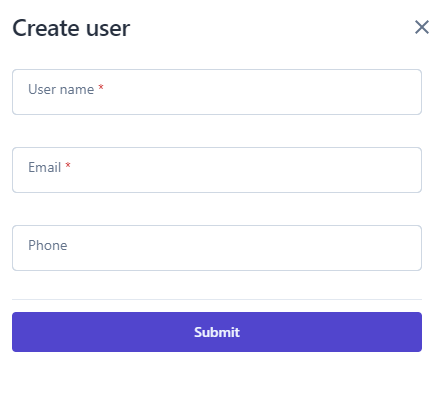Click the divider line above Submit

(x=217, y=299)
